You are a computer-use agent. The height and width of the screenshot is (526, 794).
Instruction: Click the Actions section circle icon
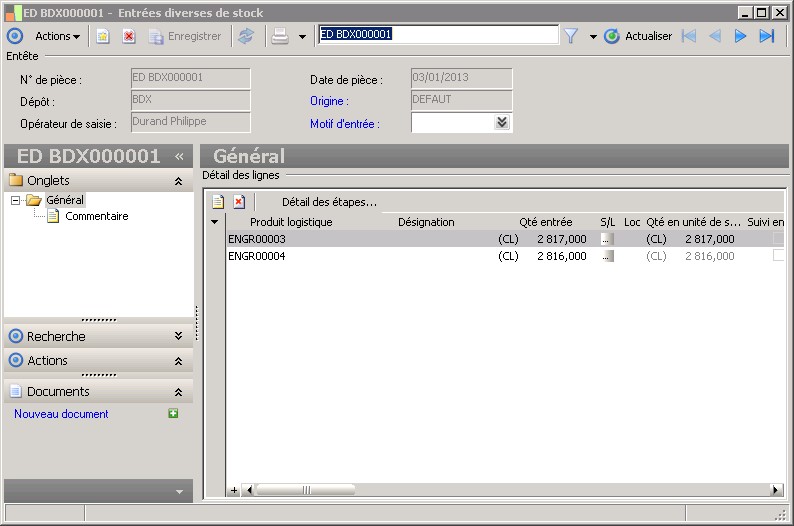pos(16,360)
